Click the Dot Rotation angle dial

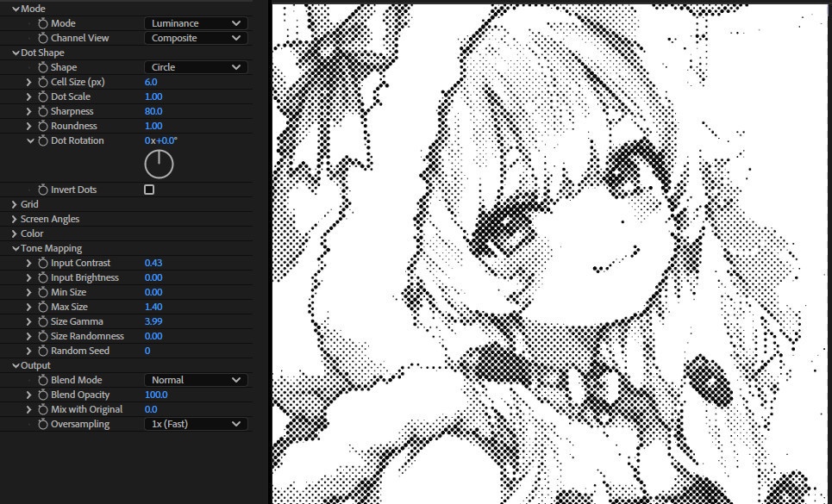coord(159,165)
